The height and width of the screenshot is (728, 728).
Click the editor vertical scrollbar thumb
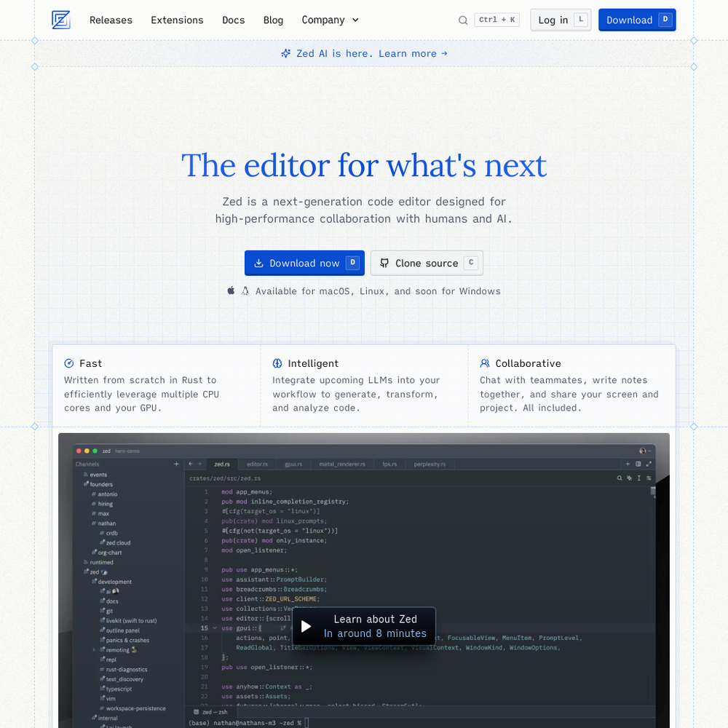[653, 491]
